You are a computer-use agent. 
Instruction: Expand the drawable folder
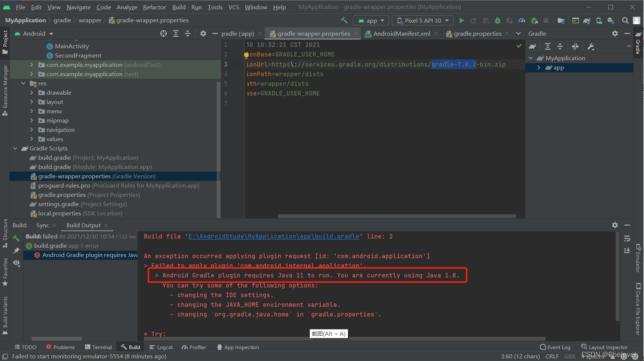click(x=32, y=92)
